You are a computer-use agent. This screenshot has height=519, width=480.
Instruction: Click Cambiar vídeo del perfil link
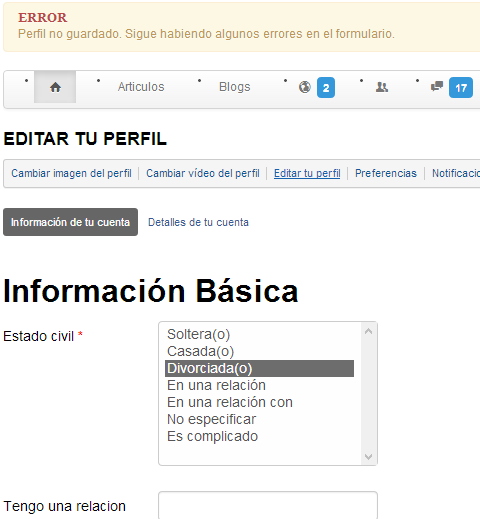203,173
